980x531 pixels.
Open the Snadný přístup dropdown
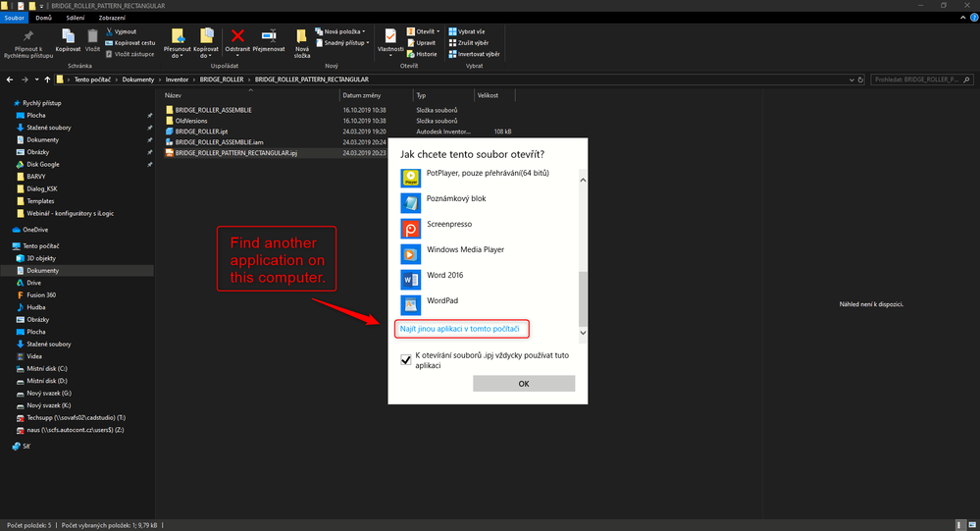tap(342, 42)
